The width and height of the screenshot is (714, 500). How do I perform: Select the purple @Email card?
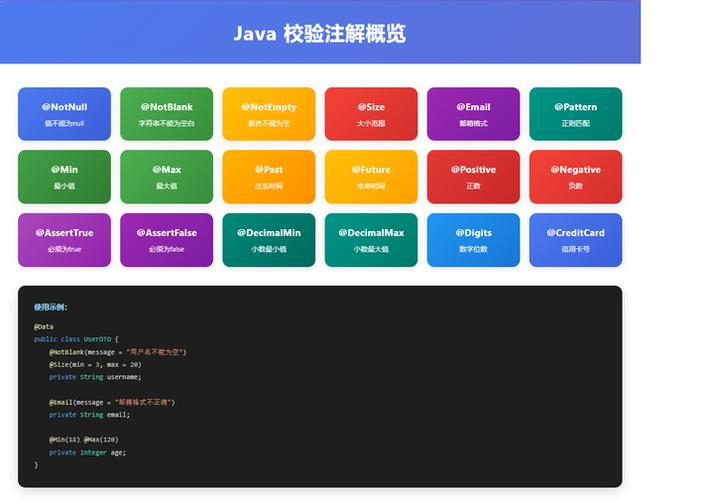(x=474, y=114)
